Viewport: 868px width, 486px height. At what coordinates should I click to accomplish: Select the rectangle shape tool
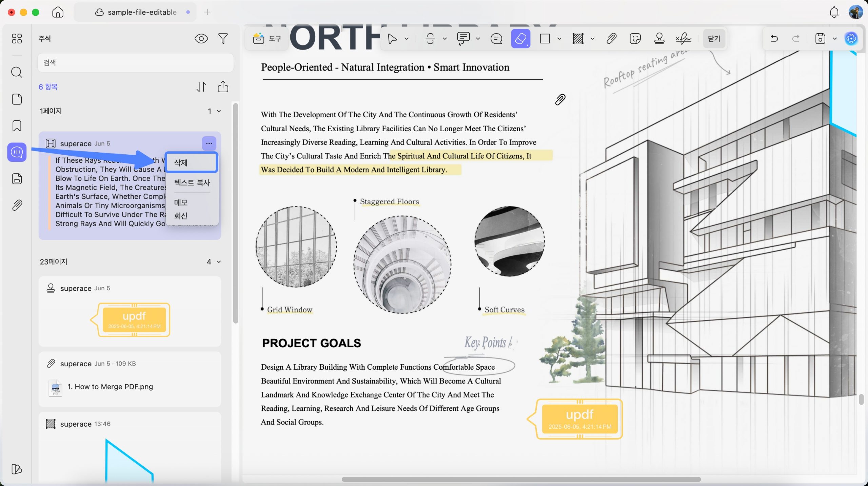pos(545,39)
